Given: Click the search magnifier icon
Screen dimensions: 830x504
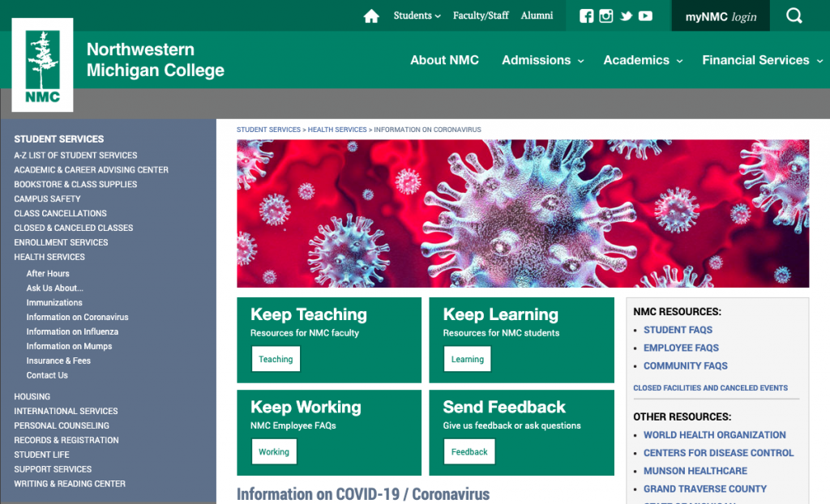Looking at the screenshot, I should 794,16.
